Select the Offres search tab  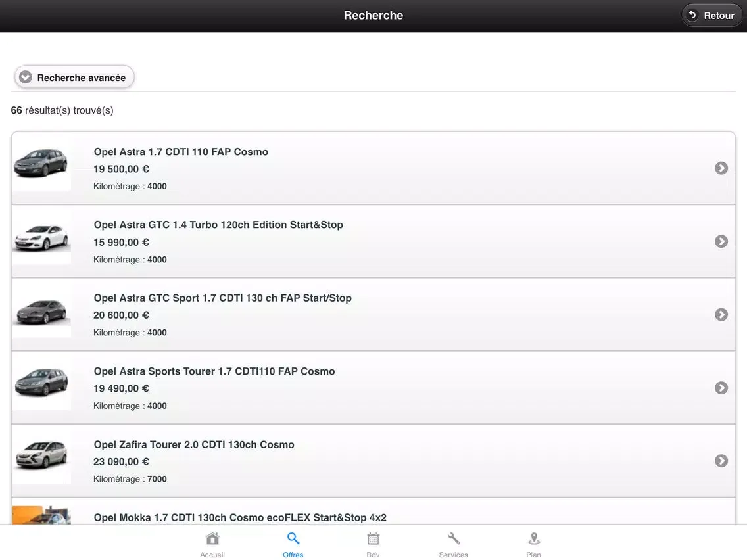293,546
